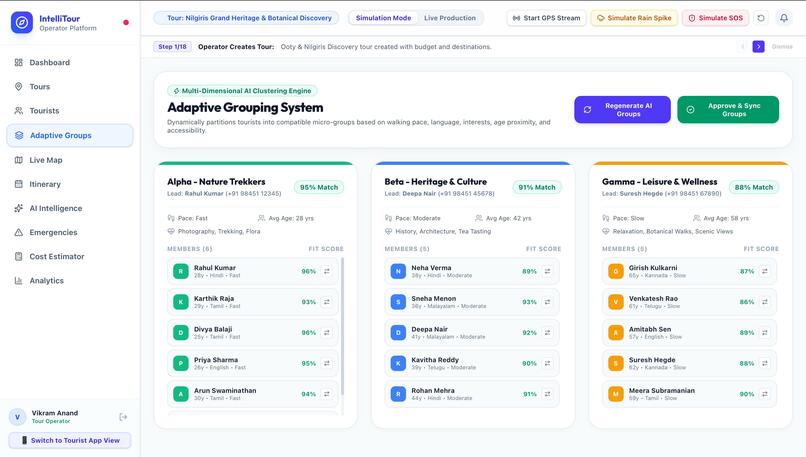Viewport: 806px width, 457px height.
Task: Select the Alpha - Nature Trekkers title
Action: click(x=216, y=182)
